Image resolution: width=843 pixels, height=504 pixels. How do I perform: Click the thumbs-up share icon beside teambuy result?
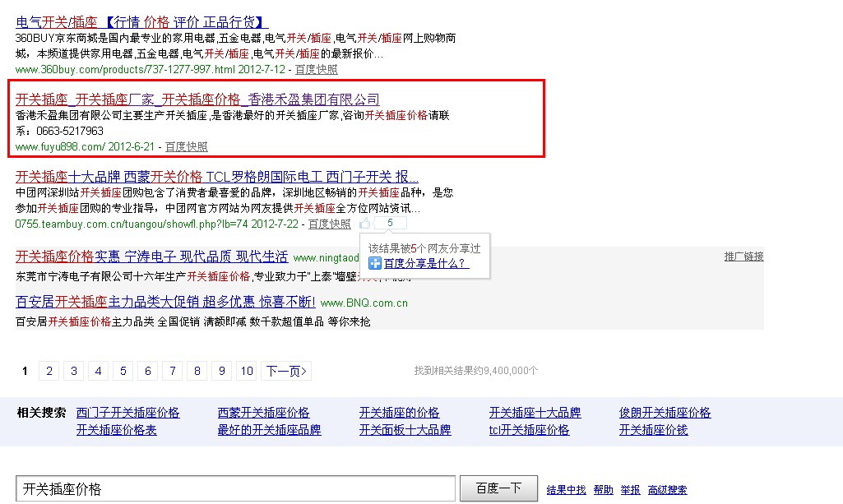[x=365, y=223]
